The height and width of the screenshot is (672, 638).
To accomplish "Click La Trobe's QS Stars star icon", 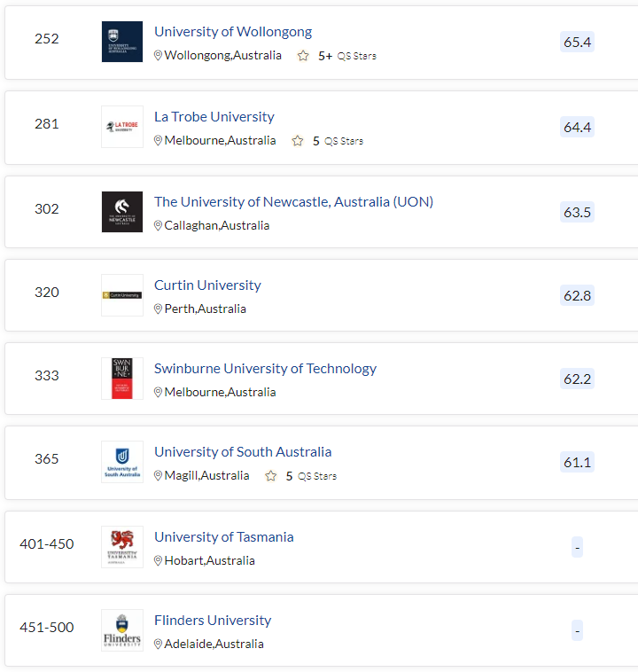I will click(298, 141).
